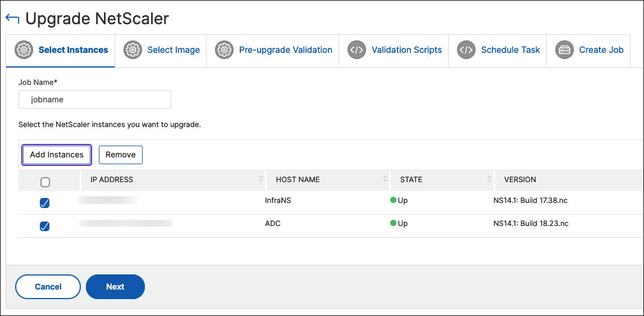Click the Add Instances button
This screenshot has width=644, height=316.
57,155
